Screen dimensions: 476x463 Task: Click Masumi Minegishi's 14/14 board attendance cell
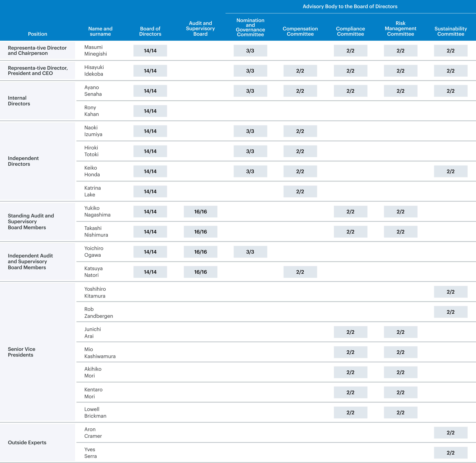(x=150, y=51)
